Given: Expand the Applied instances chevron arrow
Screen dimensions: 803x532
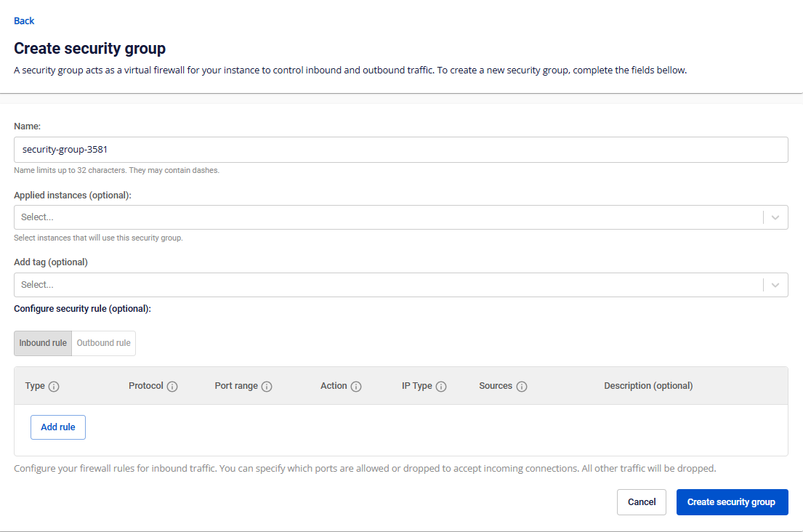Looking at the screenshot, I should coord(775,217).
